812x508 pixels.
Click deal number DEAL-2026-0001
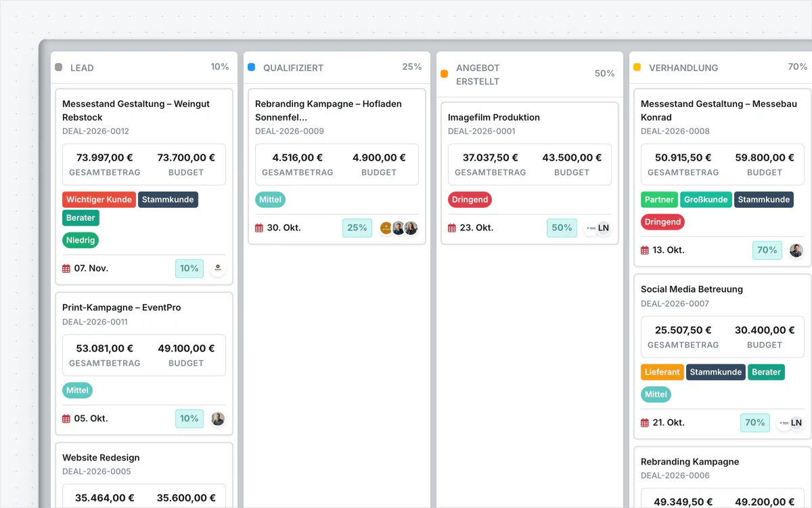click(482, 131)
